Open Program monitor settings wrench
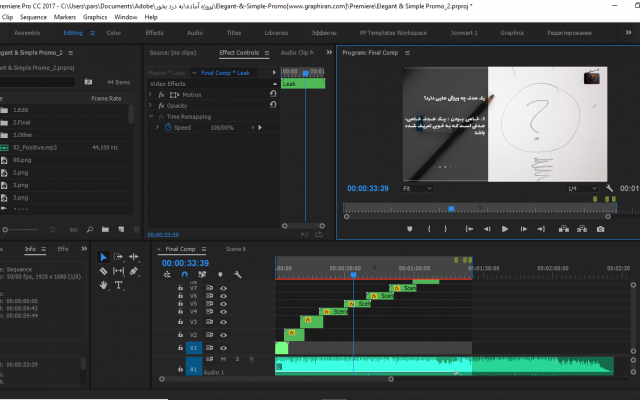This screenshot has height=400, width=640. [609, 188]
